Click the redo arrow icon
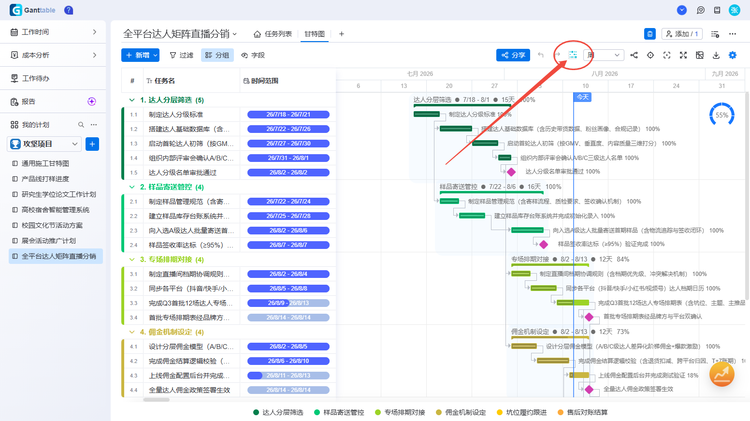The width and height of the screenshot is (750, 421). pyautogui.click(x=557, y=55)
